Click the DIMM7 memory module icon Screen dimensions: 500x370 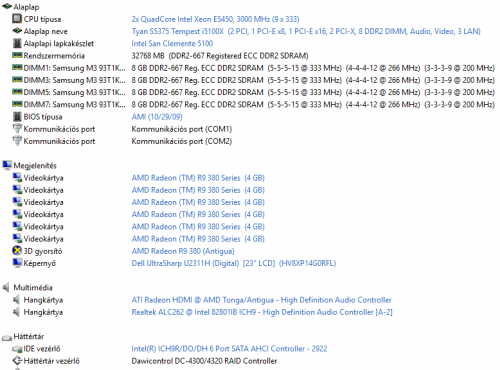click(17, 104)
